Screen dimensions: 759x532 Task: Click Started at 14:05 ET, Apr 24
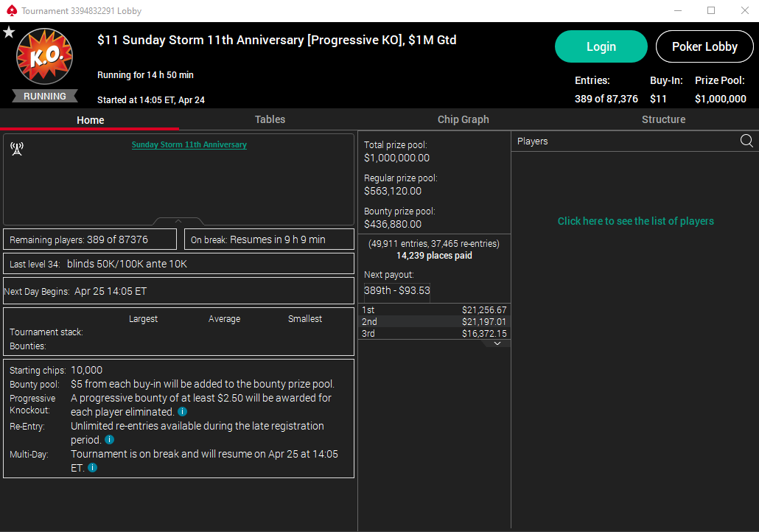tap(151, 99)
